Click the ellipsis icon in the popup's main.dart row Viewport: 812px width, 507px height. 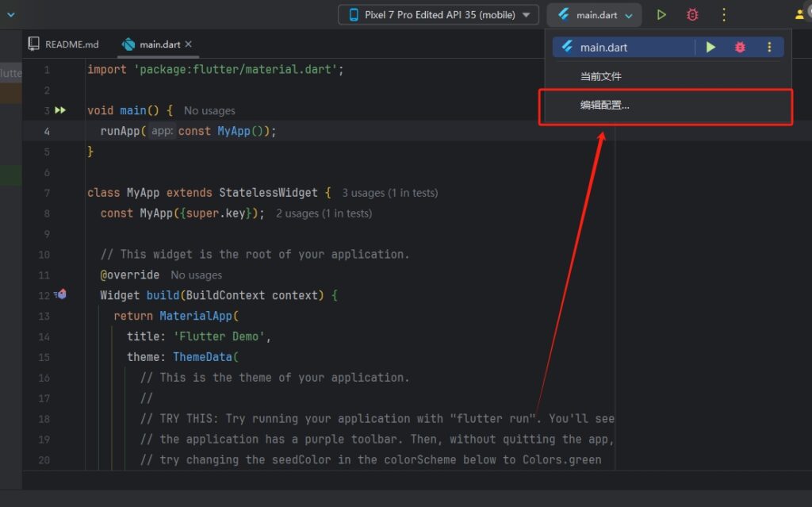pyautogui.click(x=769, y=47)
